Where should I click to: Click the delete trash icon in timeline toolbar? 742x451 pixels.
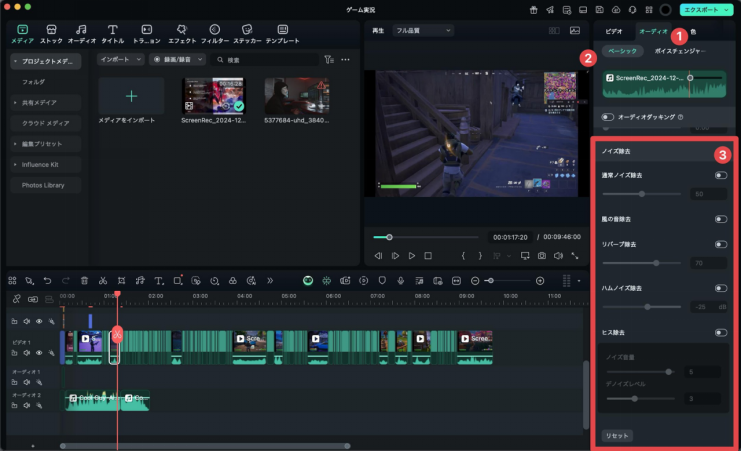point(84,281)
